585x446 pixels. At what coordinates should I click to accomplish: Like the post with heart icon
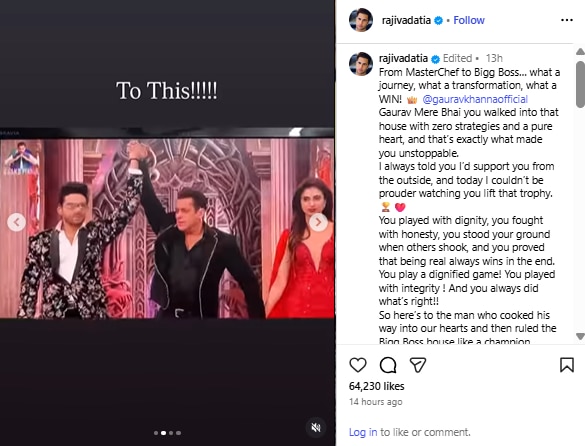[x=358, y=365]
